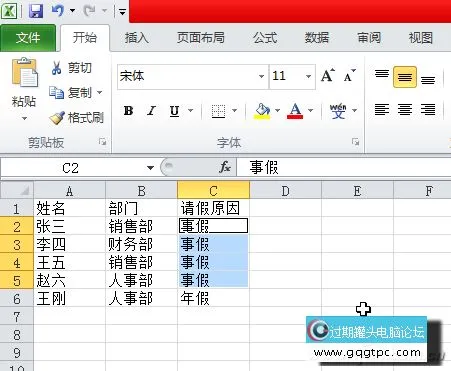The width and height of the screenshot is (451, 371).
Task: Apply red font color A
Action: coord(295,111)
